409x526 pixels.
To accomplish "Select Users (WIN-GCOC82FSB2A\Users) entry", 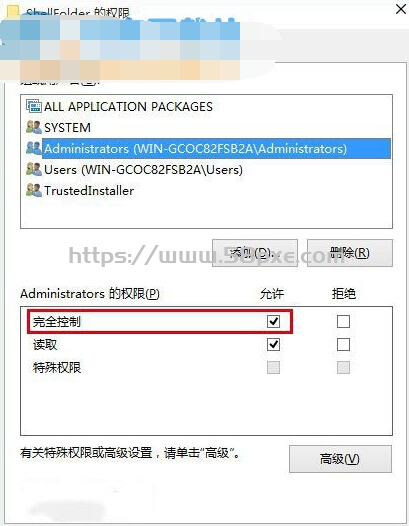I will [x=143, y=169].
